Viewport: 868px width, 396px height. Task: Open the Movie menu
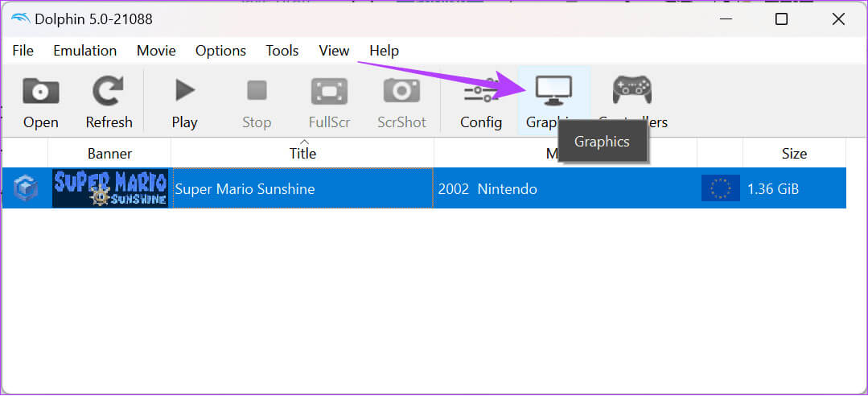pos(156,51)
